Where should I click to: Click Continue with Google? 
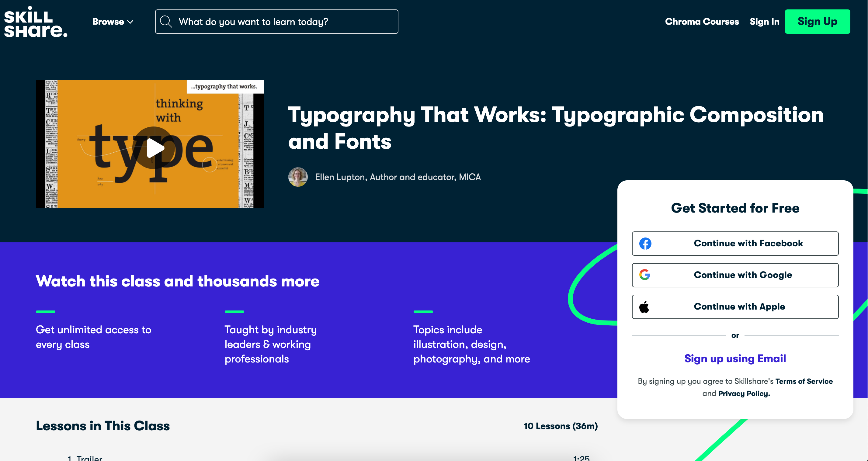(x=735, y=275)
